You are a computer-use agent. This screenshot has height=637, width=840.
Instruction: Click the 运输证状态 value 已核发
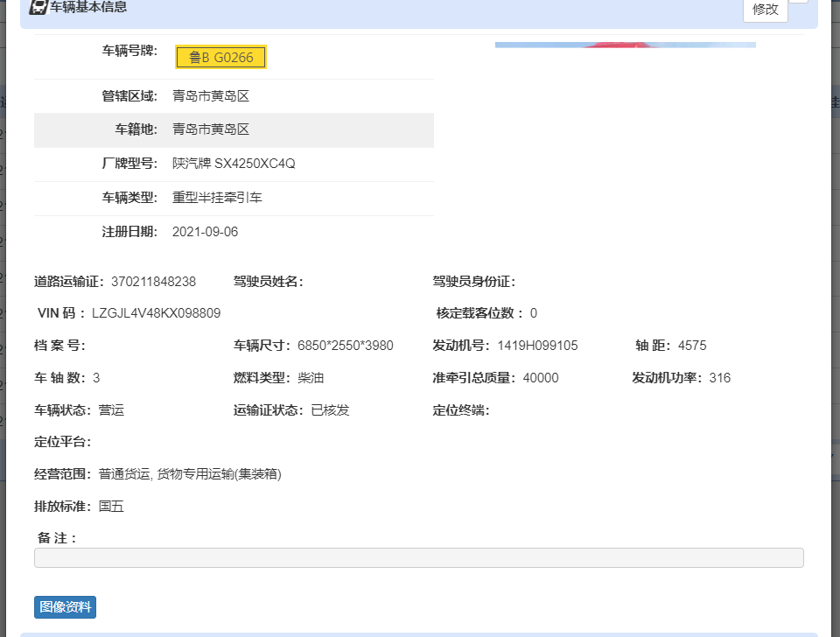tap(330, 410)
